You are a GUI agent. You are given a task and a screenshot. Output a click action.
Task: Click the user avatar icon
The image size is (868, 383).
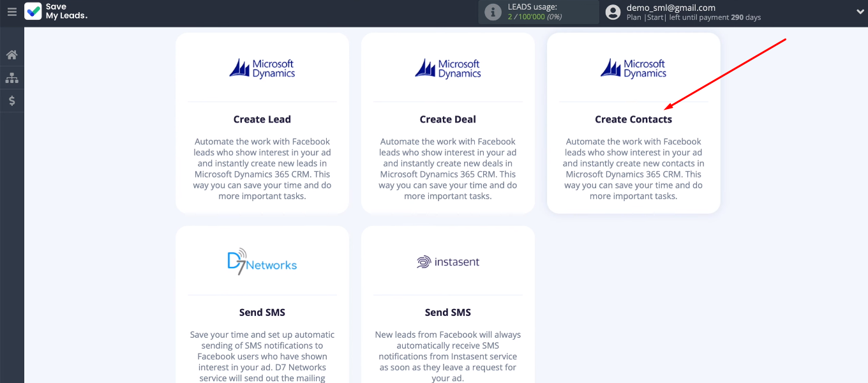tap(613, 12)
